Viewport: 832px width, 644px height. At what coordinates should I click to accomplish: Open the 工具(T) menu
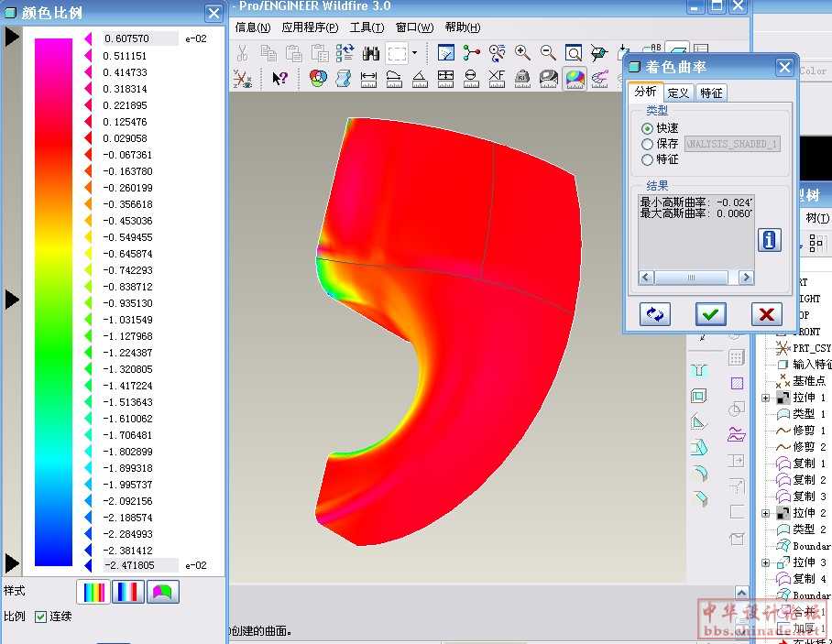[x=367, y=27]
